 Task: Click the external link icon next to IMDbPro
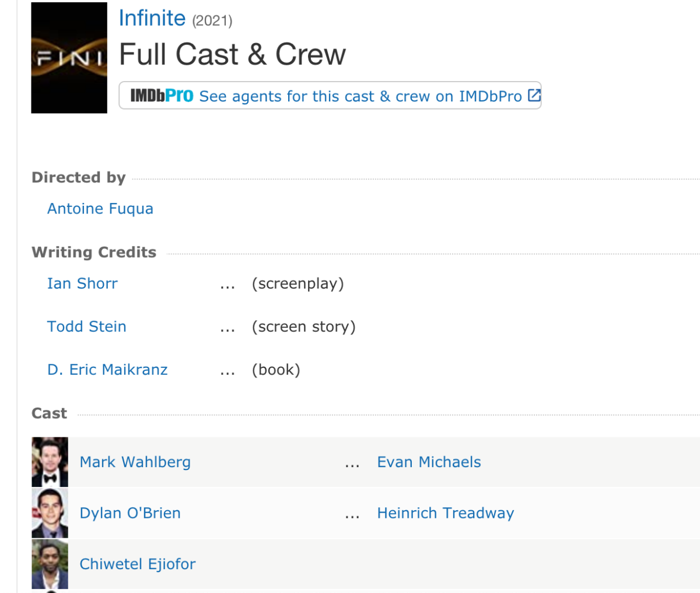coord(534,95)
